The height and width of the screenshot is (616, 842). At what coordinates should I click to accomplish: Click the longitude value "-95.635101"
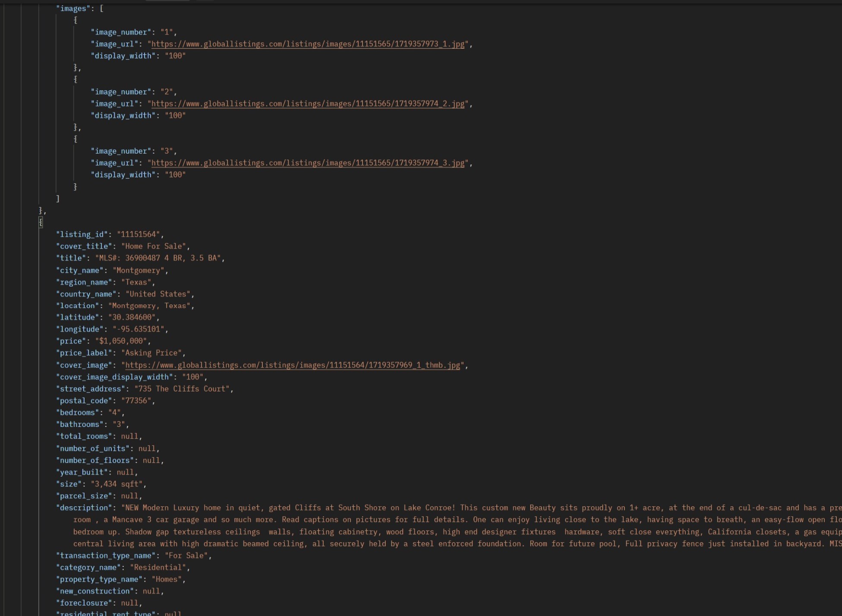click(x=138, y=329)
